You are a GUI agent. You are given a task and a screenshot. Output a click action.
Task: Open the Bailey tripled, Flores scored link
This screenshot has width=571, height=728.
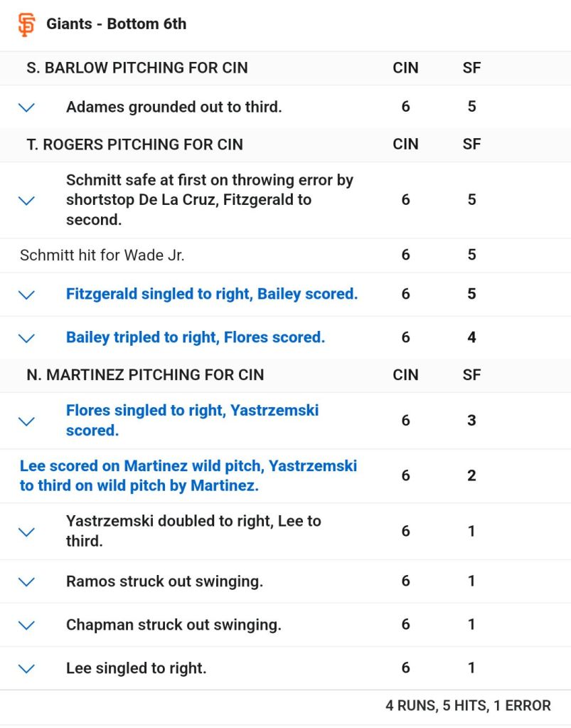coord(195,337)
